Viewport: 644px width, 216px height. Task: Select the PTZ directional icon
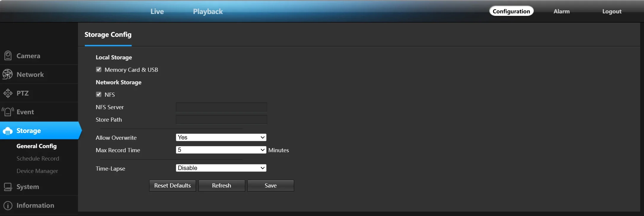[x=8, y=93]
